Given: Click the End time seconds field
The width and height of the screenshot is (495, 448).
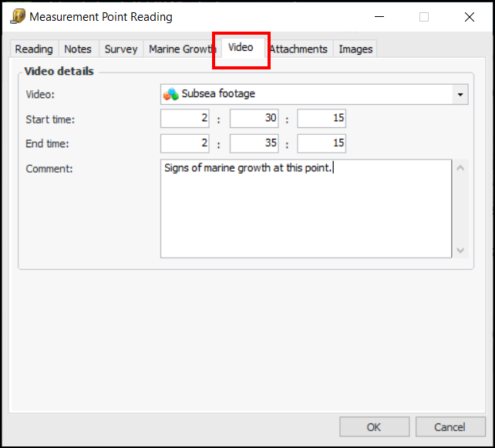Looking at the screenshot, I should coord(322,143).
